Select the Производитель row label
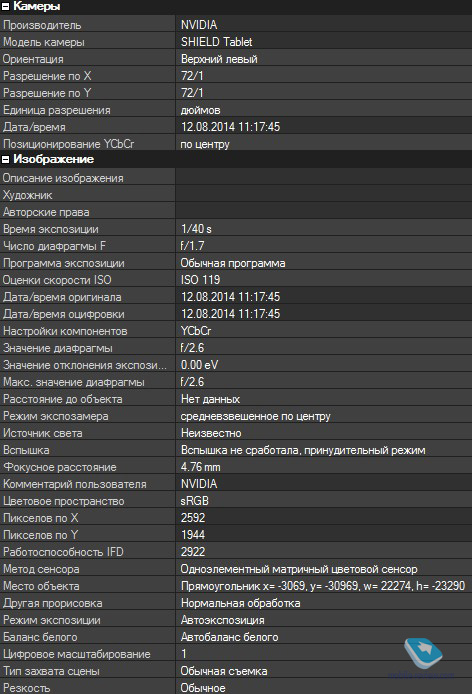Viewport: 472px width, 694px height. click(42, 25)
